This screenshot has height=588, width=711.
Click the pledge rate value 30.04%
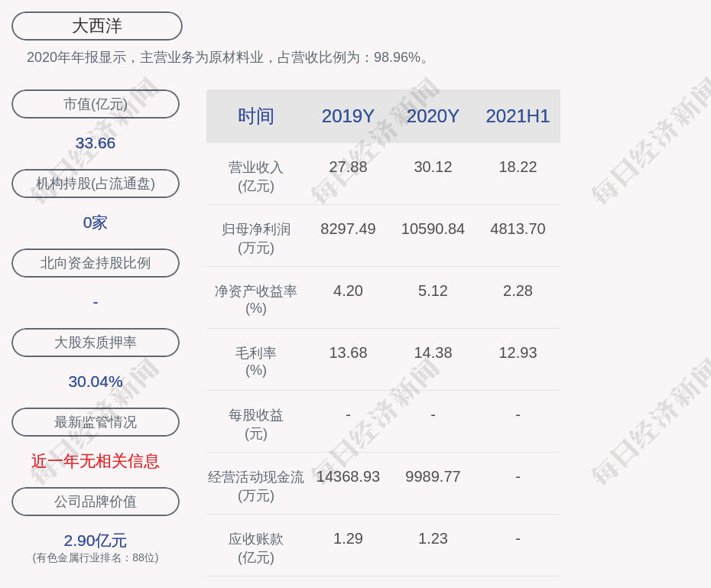pos(96,382)
